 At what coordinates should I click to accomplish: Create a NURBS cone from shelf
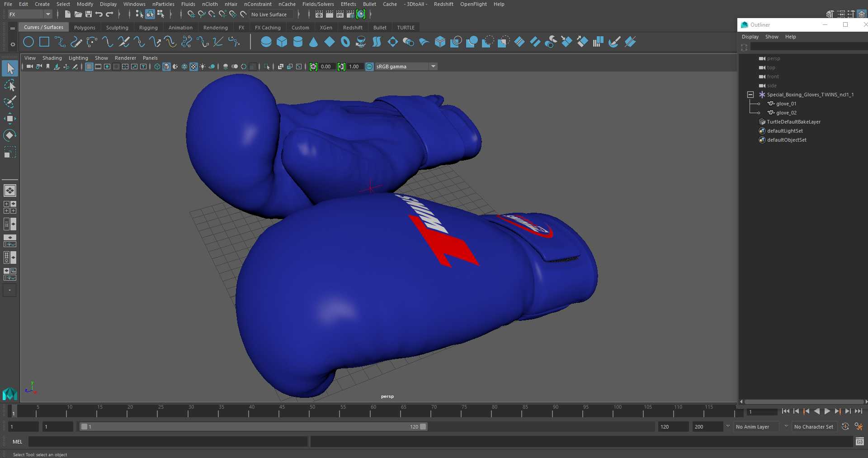pos(314,42)
